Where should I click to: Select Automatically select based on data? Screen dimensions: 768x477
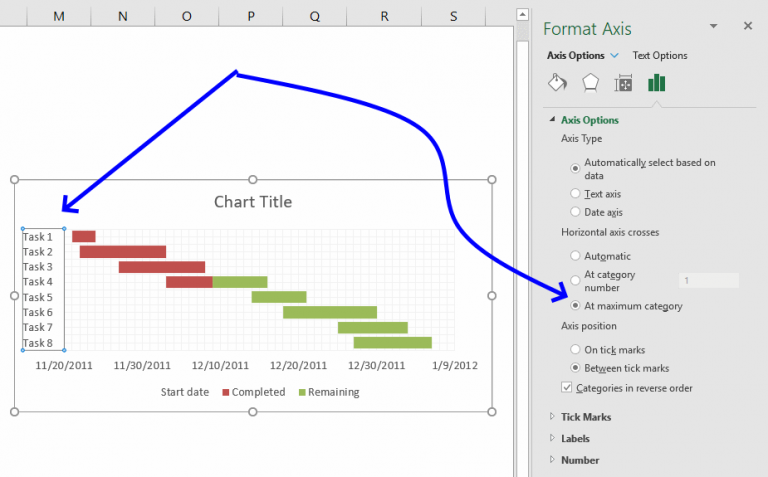pos(576,168)
